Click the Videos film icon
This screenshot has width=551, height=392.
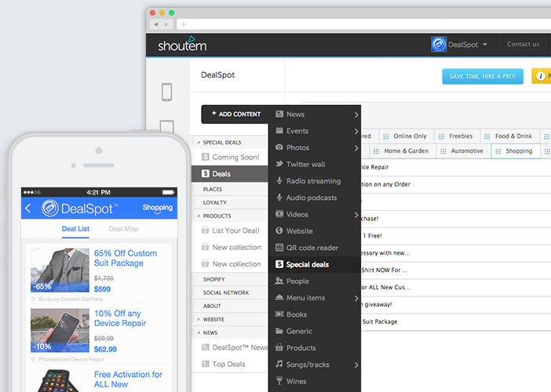coord(279,214)
